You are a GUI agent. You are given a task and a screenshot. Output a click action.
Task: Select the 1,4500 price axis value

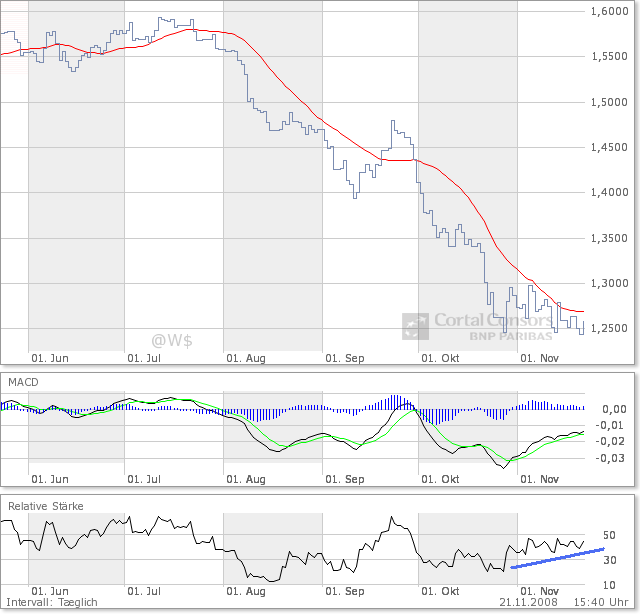click(609, 147)
